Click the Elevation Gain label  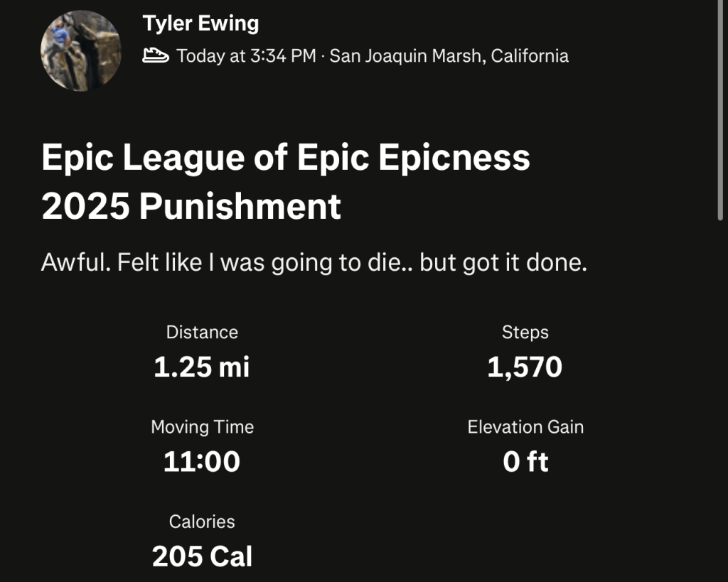pyautogui.click(x=525, y=427)
